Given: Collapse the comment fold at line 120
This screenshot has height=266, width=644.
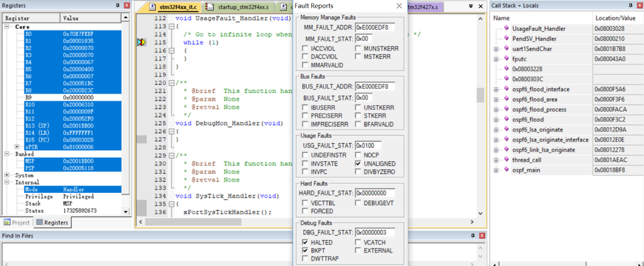Looking at the screenshot, I should [x=171, y=83].
